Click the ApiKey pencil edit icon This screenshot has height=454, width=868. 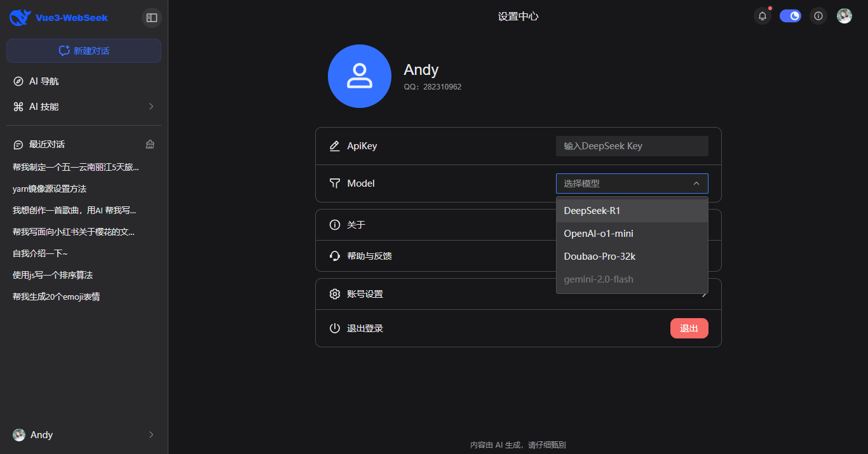pos(335,146)
